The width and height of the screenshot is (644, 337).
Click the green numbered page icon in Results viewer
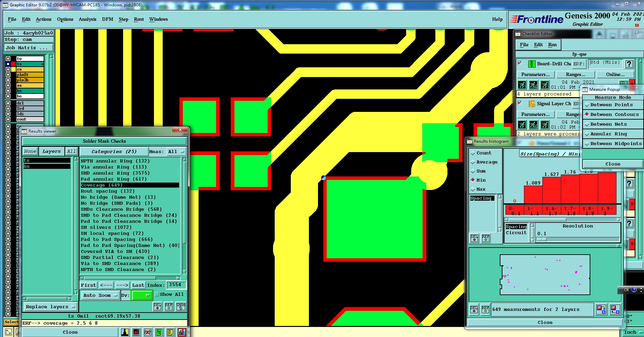point(159,332)
